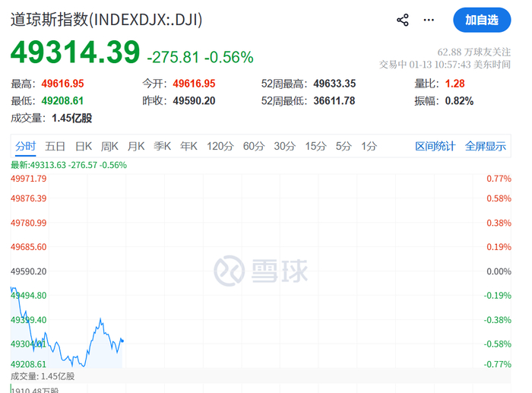Viewport: 532px width, 393px height.
Task: Click the latest point on the price line
Action: (122, 341)
